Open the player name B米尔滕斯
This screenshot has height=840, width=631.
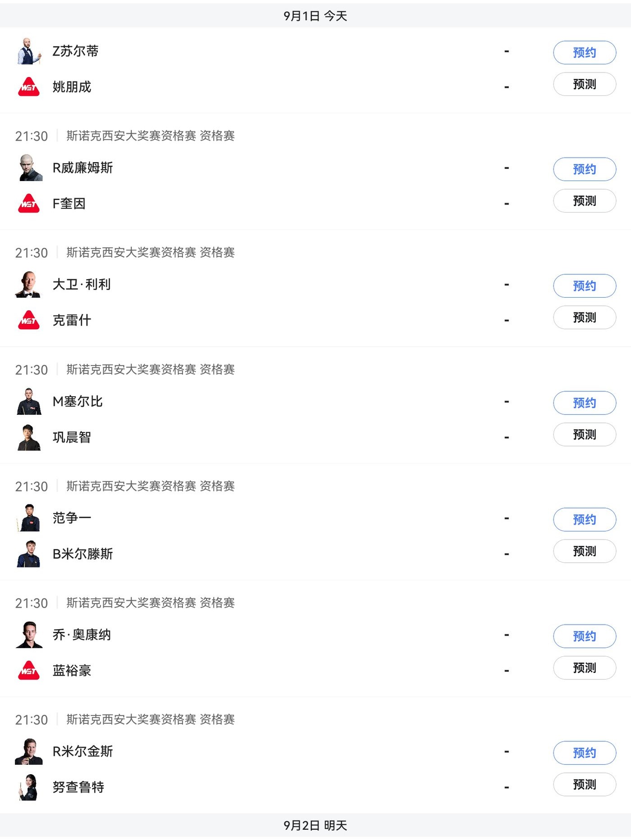pyautogui.click(x=82, y=554)
